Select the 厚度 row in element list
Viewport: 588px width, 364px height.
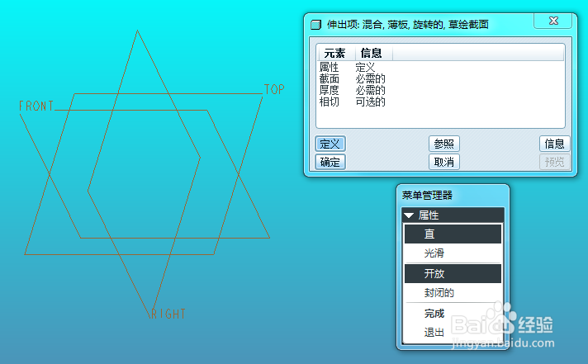pos(440,90)
